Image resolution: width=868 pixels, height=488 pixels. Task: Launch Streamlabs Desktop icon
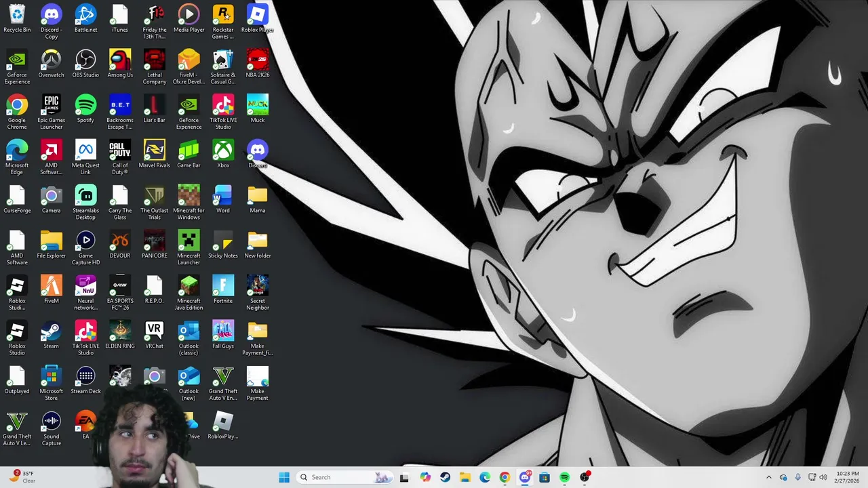(x=85, y=203)
